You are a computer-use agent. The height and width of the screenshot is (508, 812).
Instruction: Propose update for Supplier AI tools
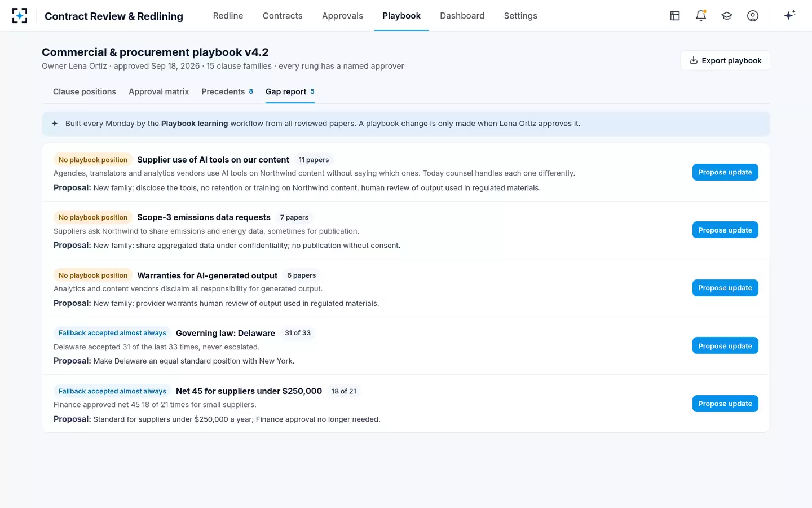[725, 172]
